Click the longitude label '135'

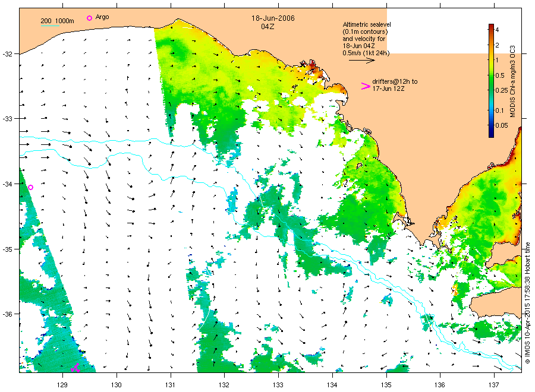coord(386,385)
